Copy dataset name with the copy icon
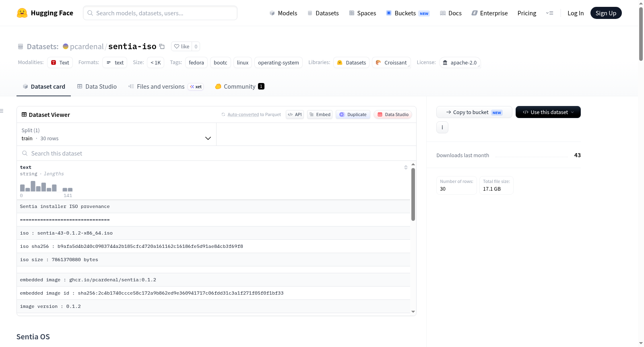 click(162, 46)
